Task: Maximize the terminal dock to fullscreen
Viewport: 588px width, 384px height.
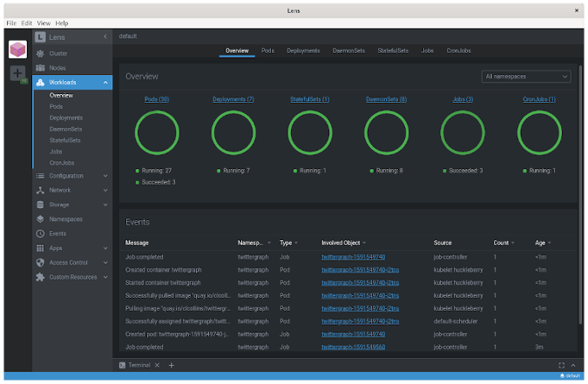Action: point(562,365)
